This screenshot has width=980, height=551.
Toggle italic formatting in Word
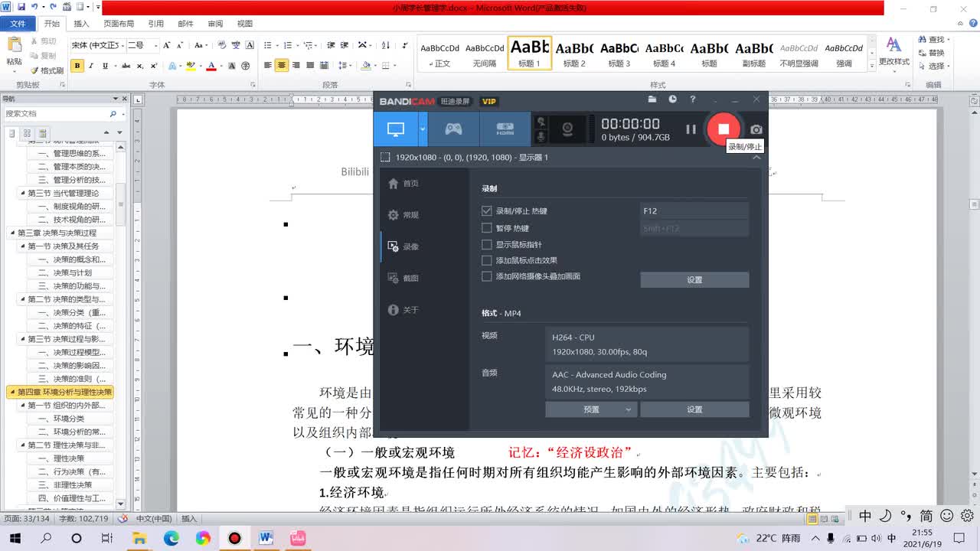[91, 66]
